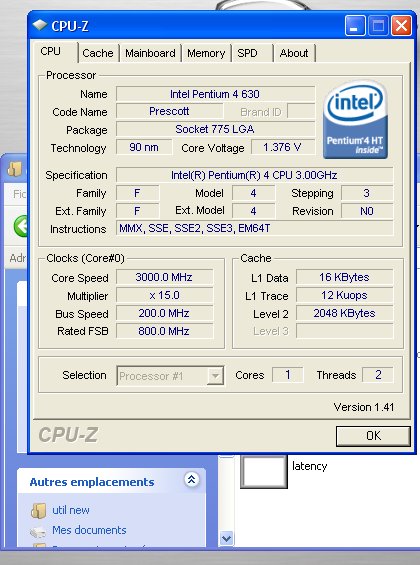420x565 pixels.
Task: Click the Rated FSB value 800.0 MHz
Action: [165, 332]
